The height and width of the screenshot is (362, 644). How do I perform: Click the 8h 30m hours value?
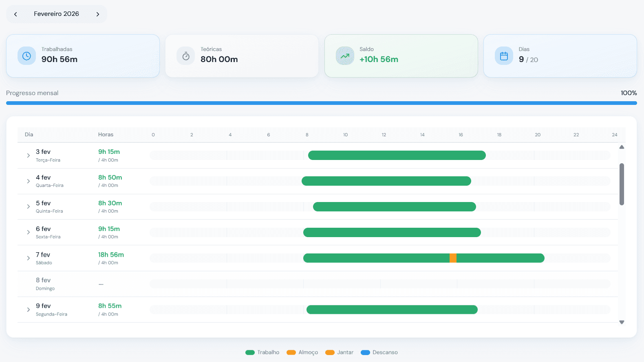pyautogui.click(x=110, y=203)
